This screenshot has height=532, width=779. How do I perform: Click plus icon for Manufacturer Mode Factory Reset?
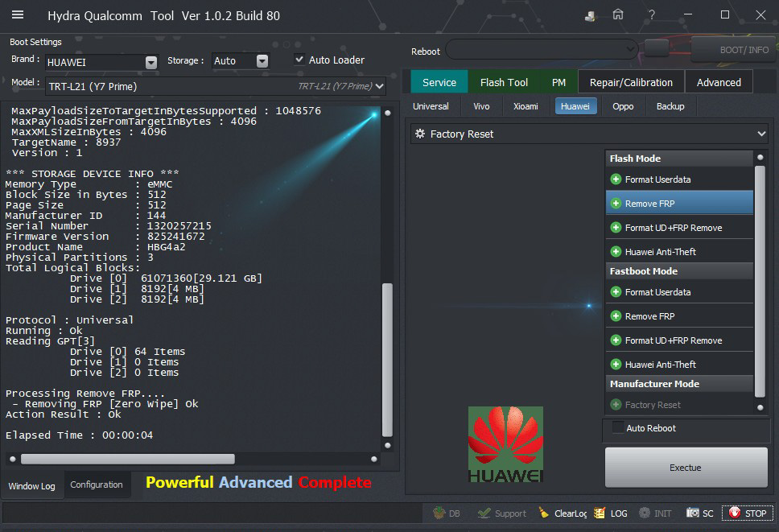coord(616,404)
